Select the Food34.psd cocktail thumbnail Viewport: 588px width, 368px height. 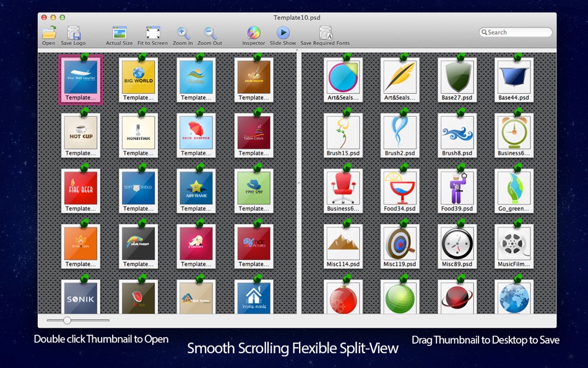[x=400, y=190]
